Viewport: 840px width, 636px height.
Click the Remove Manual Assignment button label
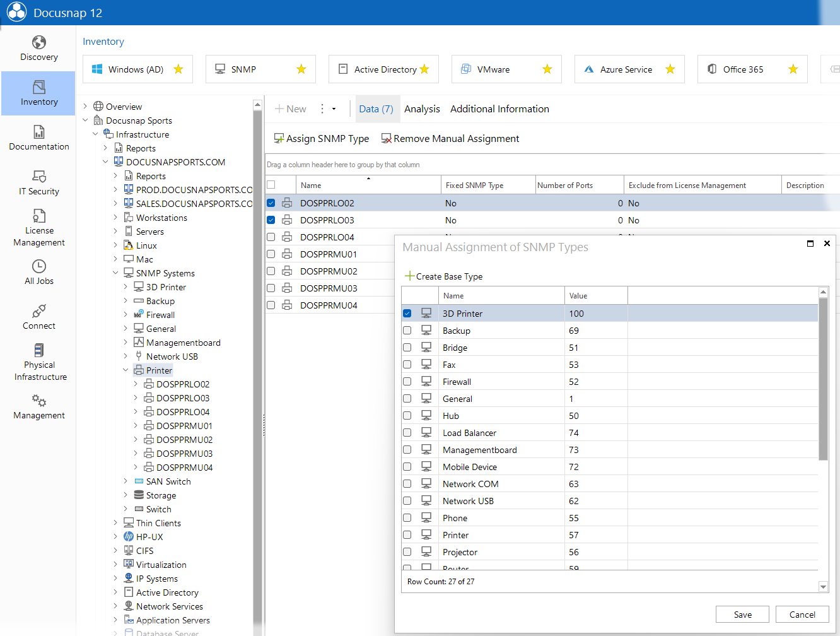click(x=457, y=138)
